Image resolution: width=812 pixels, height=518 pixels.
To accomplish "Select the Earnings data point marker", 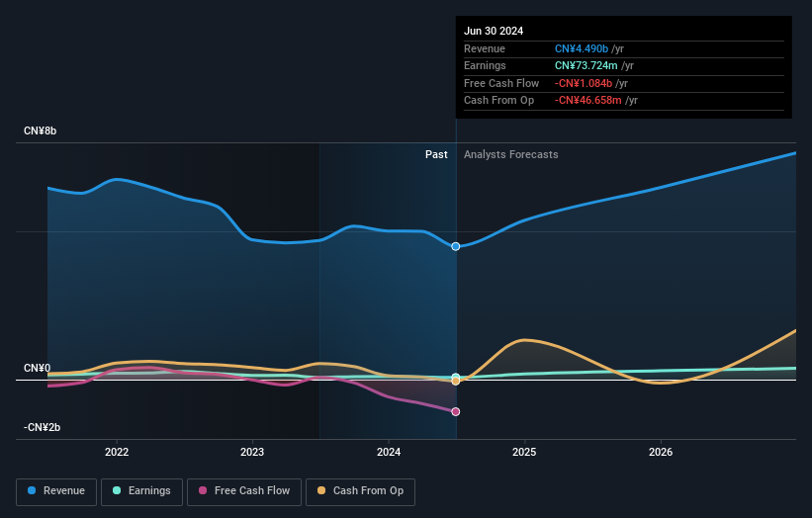I will 456,377.
